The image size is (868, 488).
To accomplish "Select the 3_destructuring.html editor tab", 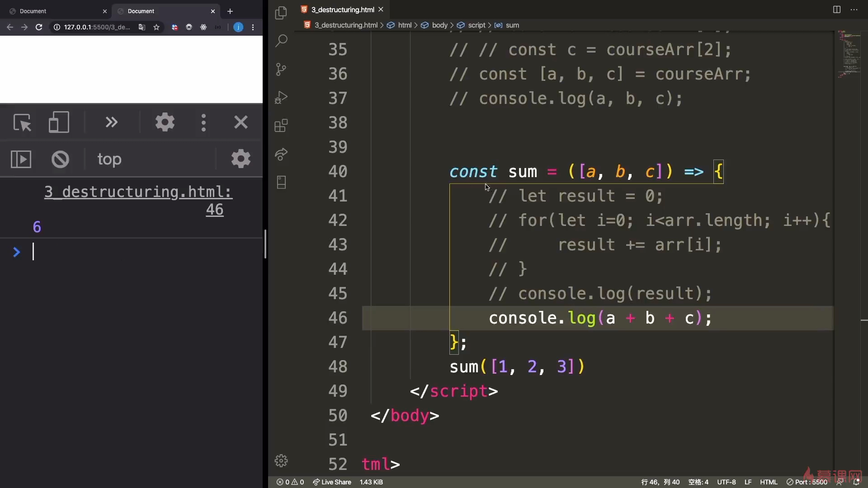I will (342, 9).
